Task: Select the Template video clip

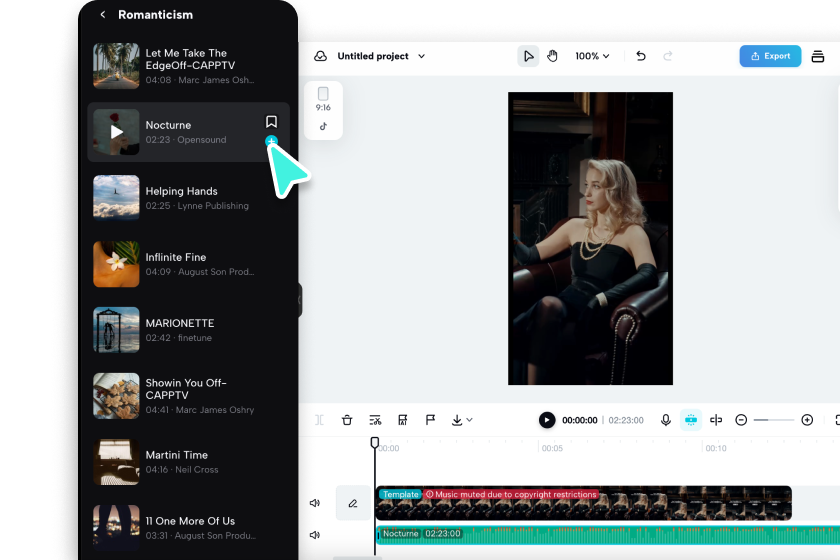Action: pyautogui.click(x=584, y=503)
